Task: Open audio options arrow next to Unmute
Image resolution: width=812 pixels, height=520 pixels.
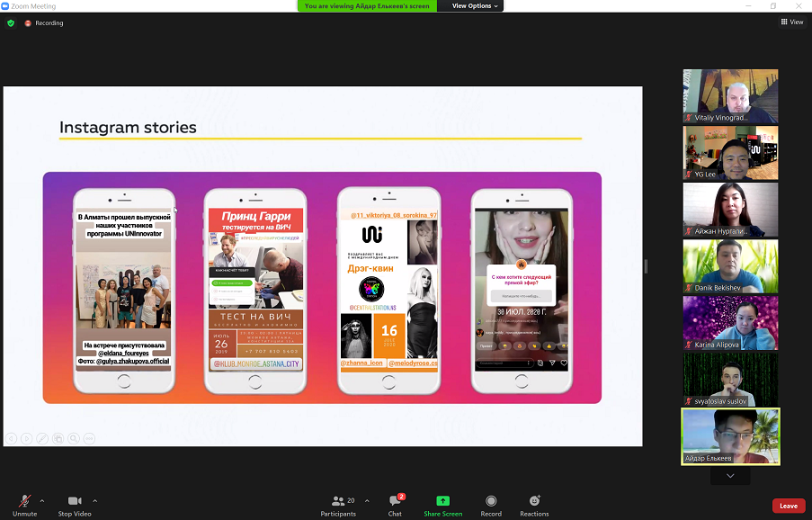Action: pos(42,501)
